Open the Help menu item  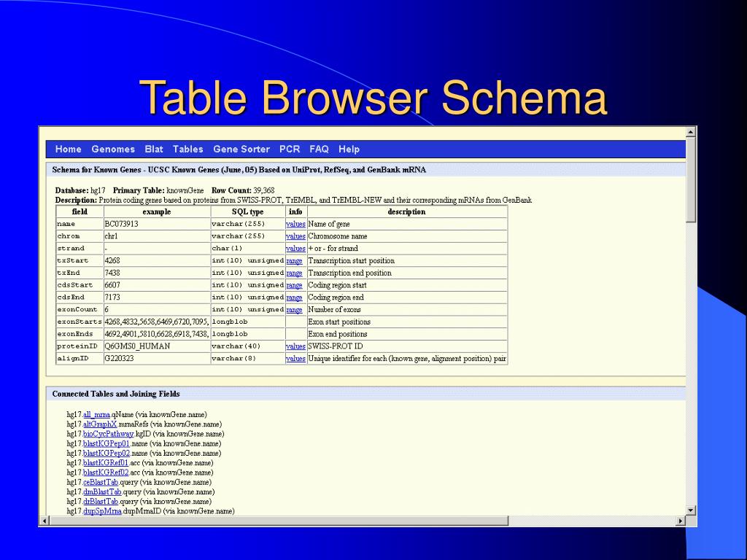point(349,149)
